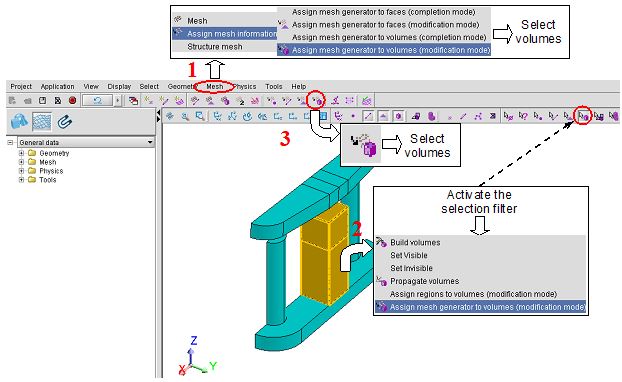Click assign mesh generator to volumes icon

point(317,101)
